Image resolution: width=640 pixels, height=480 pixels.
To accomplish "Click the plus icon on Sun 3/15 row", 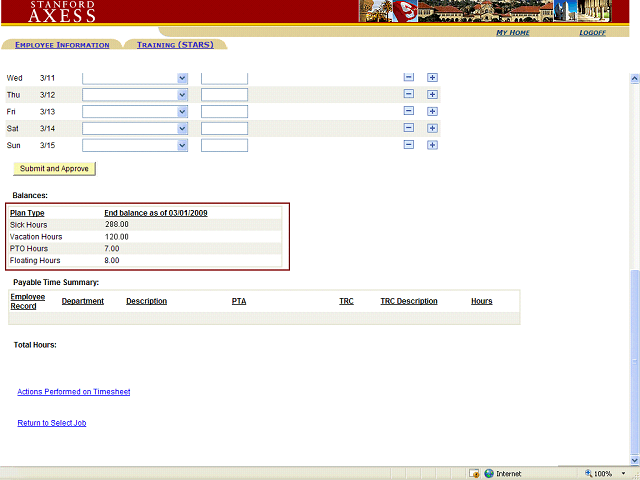I will [x=432, y=145].
